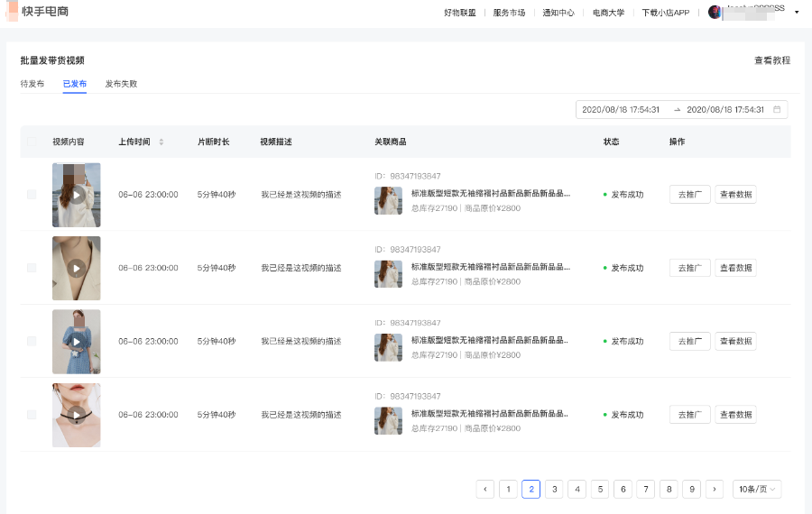Go to page 6
Viewport: 812px width, 514px height.
pyautogui.click(x=623, y=489)
